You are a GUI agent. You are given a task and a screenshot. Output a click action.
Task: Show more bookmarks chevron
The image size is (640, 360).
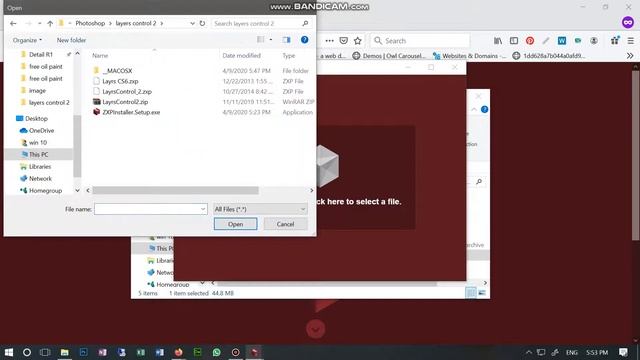(630, 56)
